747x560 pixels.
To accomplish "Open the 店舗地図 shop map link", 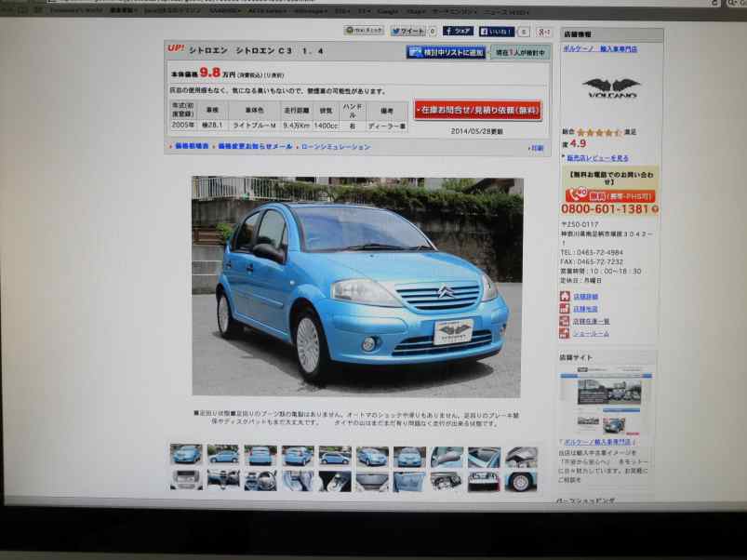I will 585,309.
